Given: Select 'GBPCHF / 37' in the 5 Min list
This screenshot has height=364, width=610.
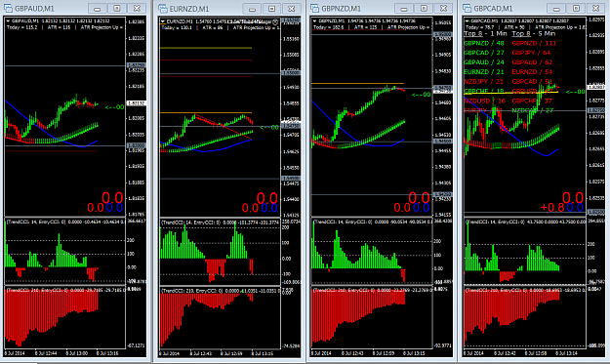Looking at the screenshot, I should 532,101.
